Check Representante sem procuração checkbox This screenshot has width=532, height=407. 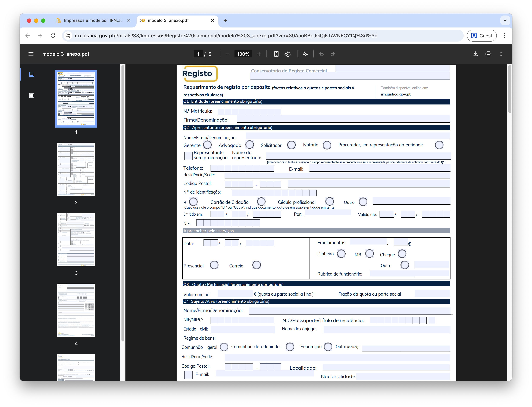coord(188,156)
